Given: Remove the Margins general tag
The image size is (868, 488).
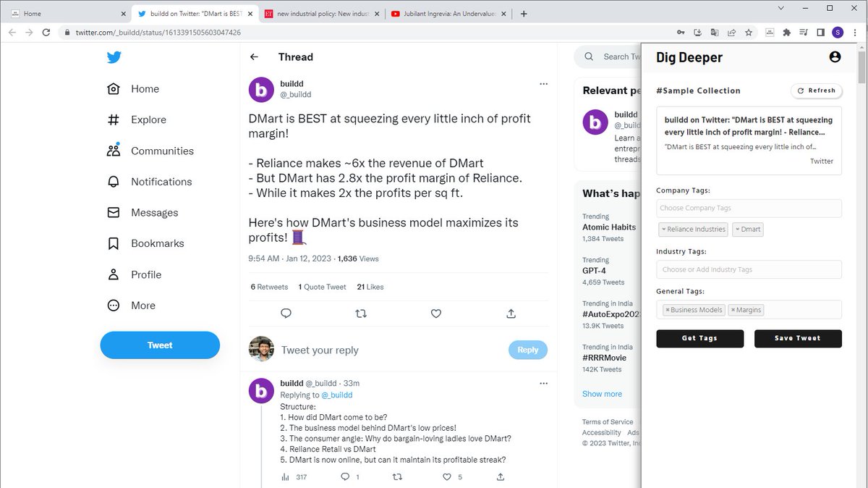Looking at the screenshot, I should click(733, 310).
